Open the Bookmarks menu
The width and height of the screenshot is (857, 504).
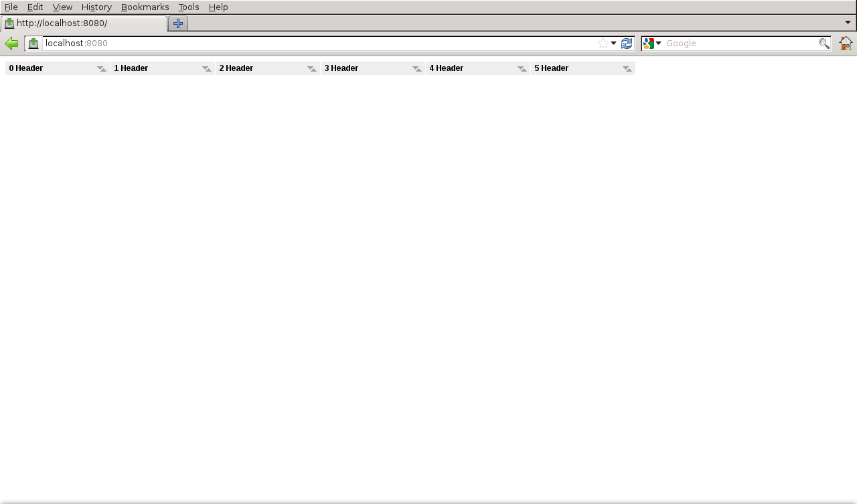145,7
